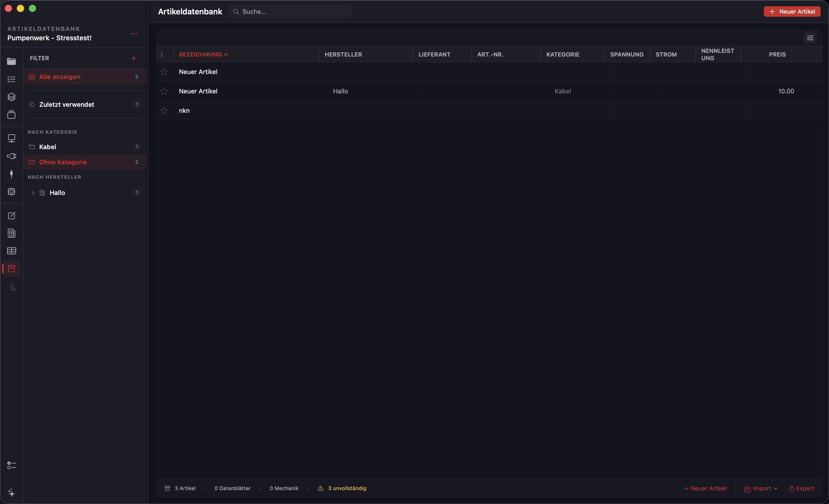Screen dimensions: 829x504
Task: Click the lightning warning icon in sidebar
Action: pos(12,286)
